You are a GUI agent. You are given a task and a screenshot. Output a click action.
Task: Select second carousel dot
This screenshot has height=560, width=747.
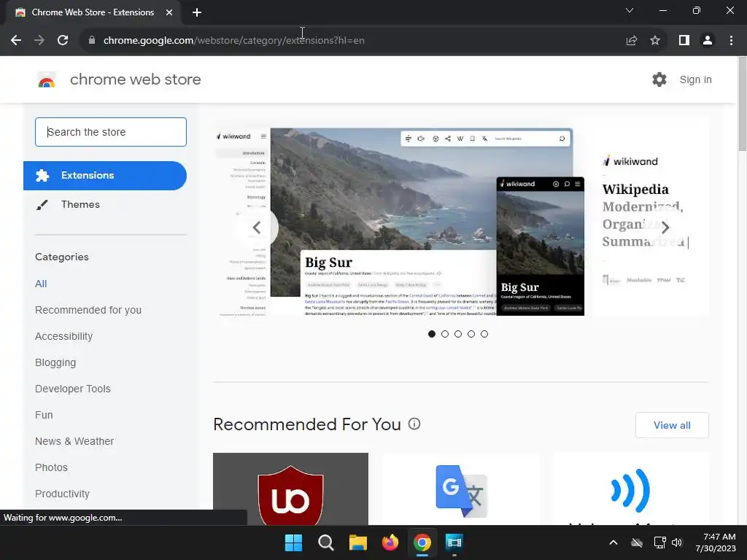445,334
